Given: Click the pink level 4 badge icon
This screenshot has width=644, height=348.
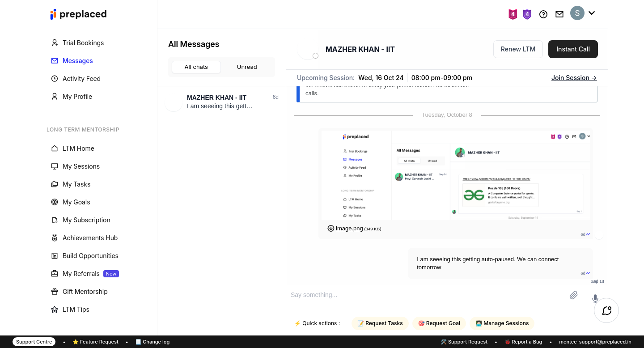Looking at the screenshot, I should pos(513,14).
